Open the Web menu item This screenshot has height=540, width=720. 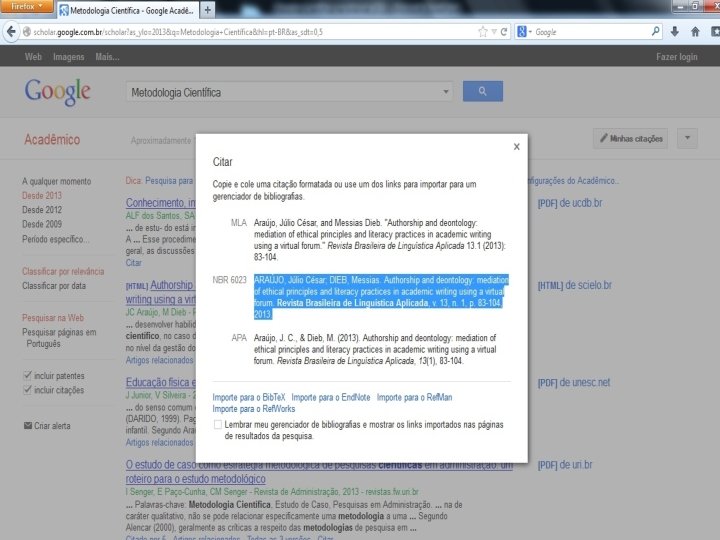[33, 57]
